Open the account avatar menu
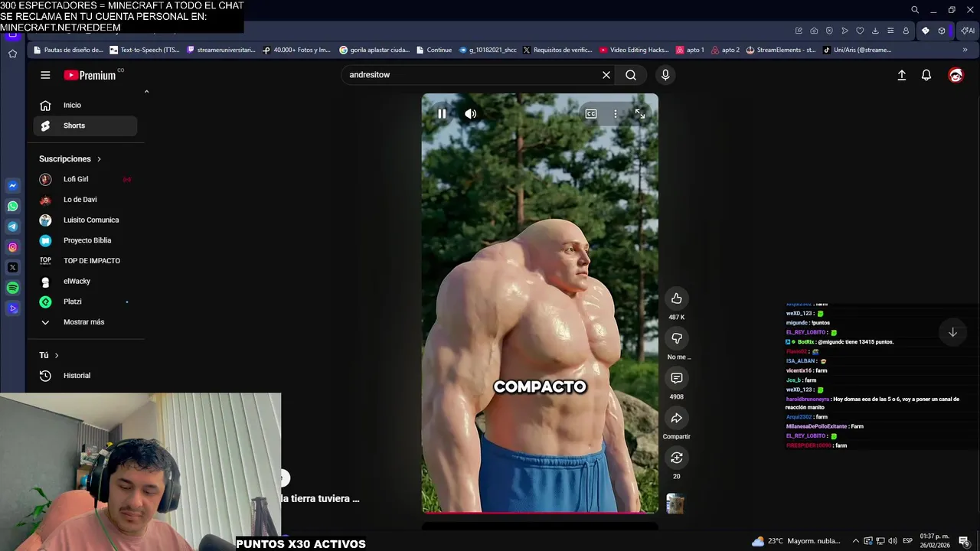Image resolution: width=980 pixels, height=551 pixels. (955, 75)
